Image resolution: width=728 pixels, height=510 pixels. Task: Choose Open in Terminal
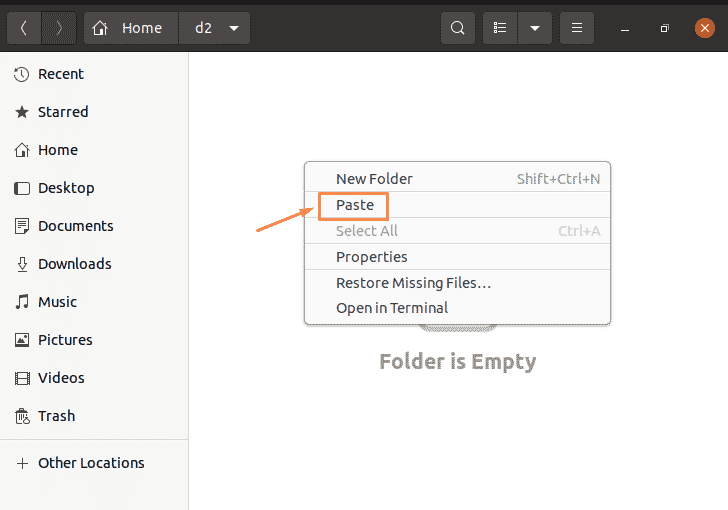pyautogui.click(x=457, y=308)
